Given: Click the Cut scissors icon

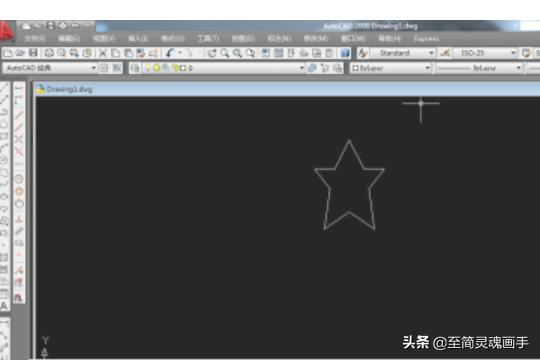Looking at the screenshot, I should pos(103,53).
